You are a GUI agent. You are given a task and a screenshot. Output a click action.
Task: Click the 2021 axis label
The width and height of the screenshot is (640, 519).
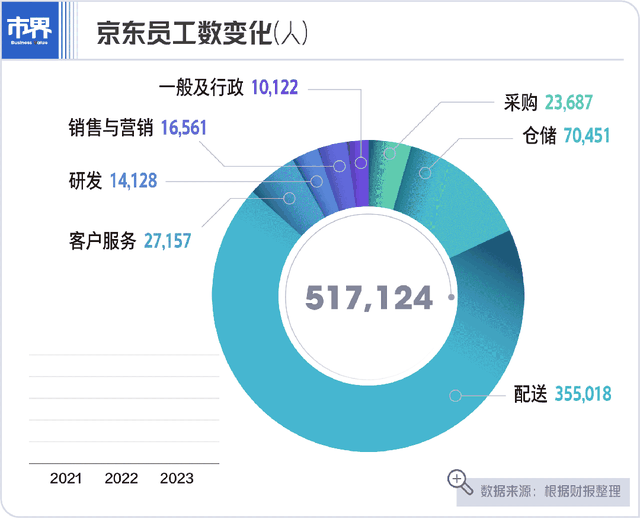pos(66,478)
